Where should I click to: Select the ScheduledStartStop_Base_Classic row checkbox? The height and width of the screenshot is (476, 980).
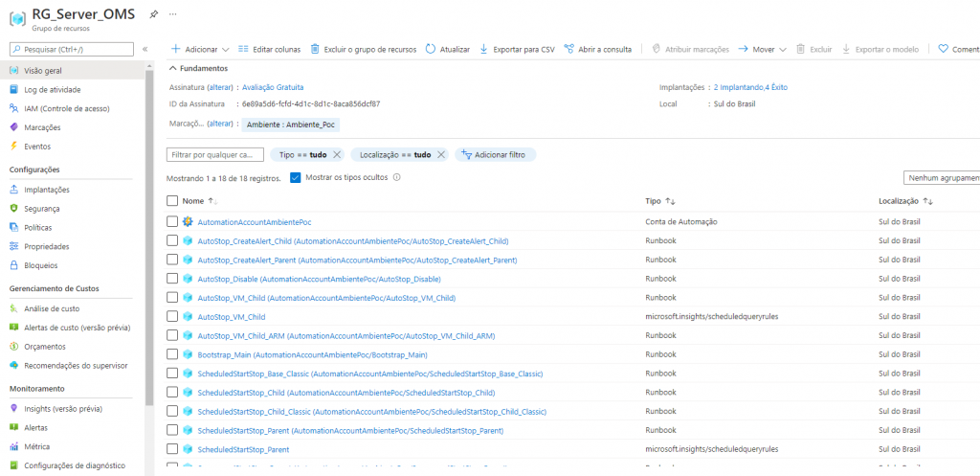point(172,374)
